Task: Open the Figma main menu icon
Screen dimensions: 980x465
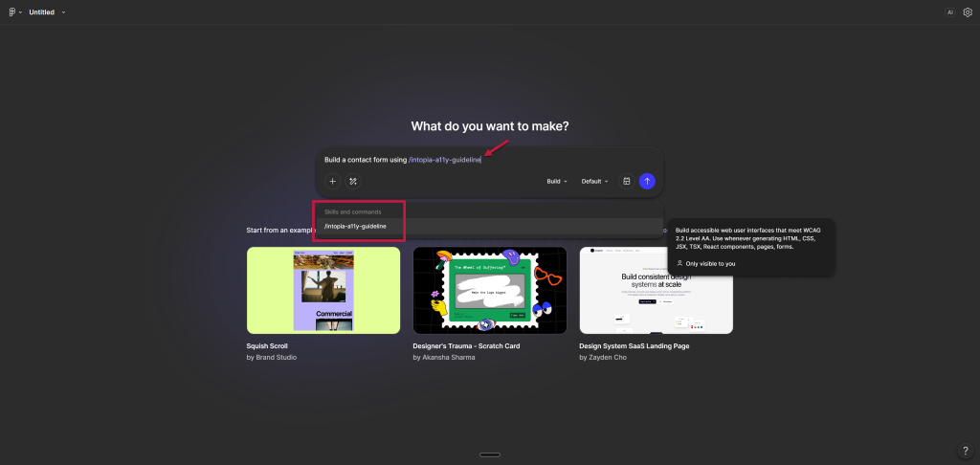Action: pyautogui.click(x=11, y=11)
